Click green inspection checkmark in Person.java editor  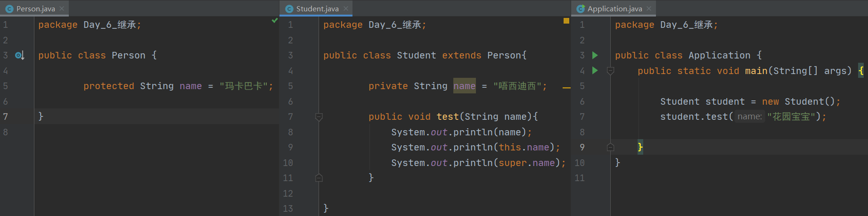pyautogui.click(x=275, y=20)
